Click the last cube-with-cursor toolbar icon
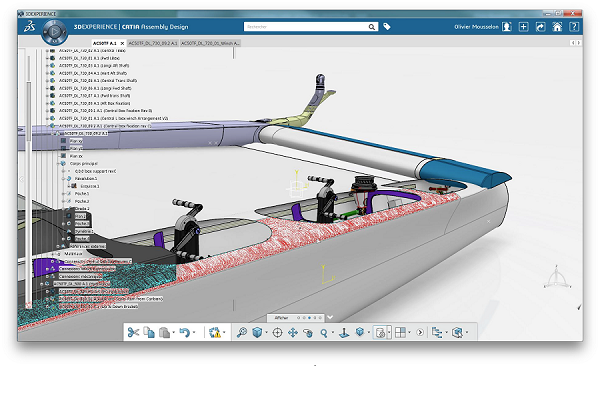 click(457, 332)
